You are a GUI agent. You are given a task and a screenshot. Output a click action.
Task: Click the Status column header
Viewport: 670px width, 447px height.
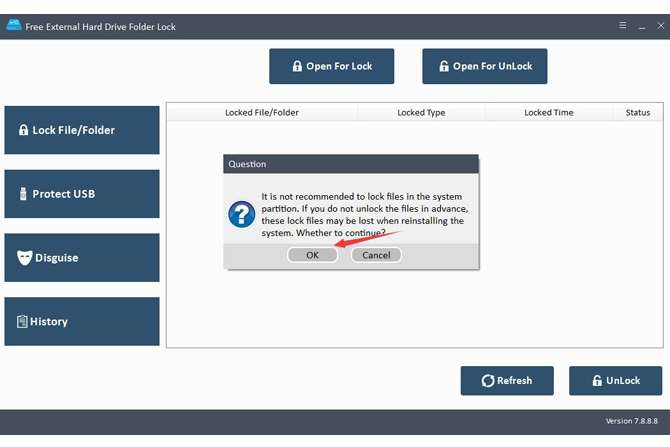tap(638, 112)
